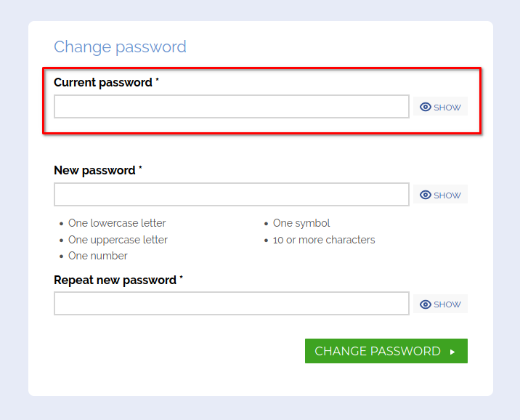
Task: Toggle SHOW text for the Current password field
Action: 447,108
